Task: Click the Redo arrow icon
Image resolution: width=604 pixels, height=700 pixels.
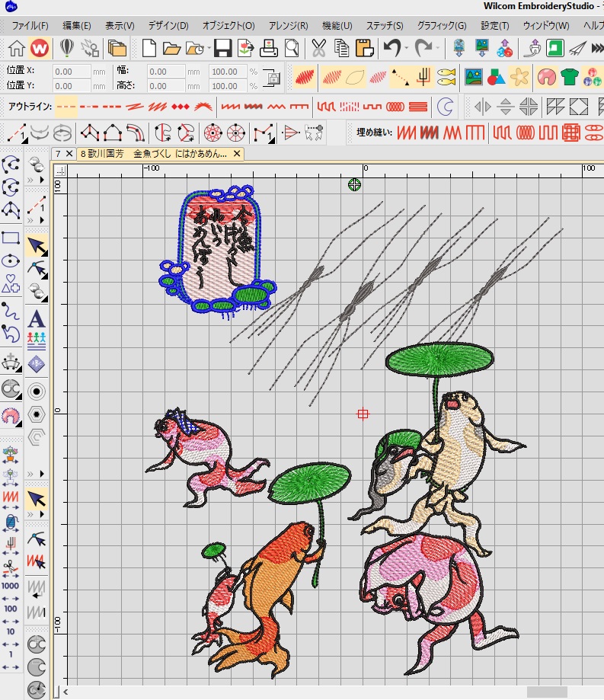Action: (x=423, y=48)
